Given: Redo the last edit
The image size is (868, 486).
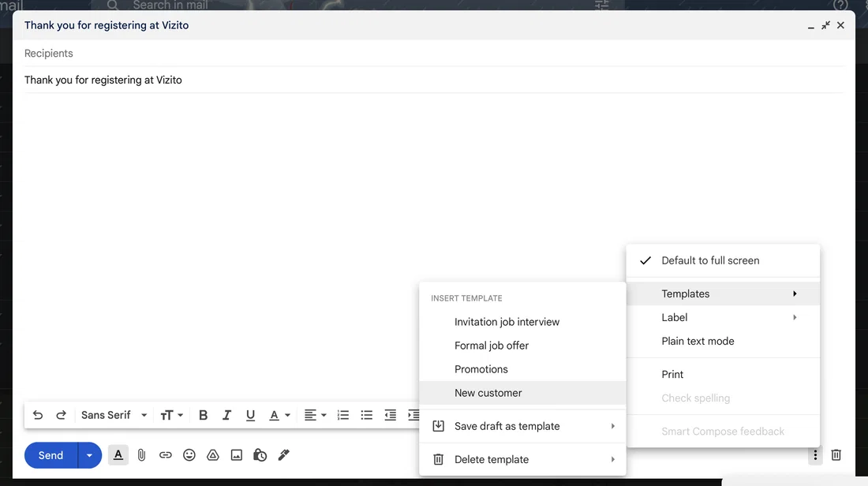Looking at the screenshot, I should (61, 414).
